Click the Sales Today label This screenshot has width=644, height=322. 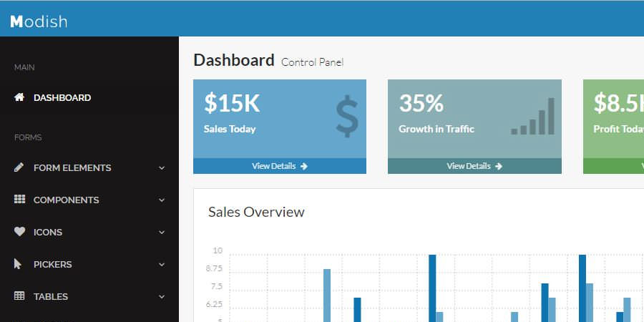230,129
